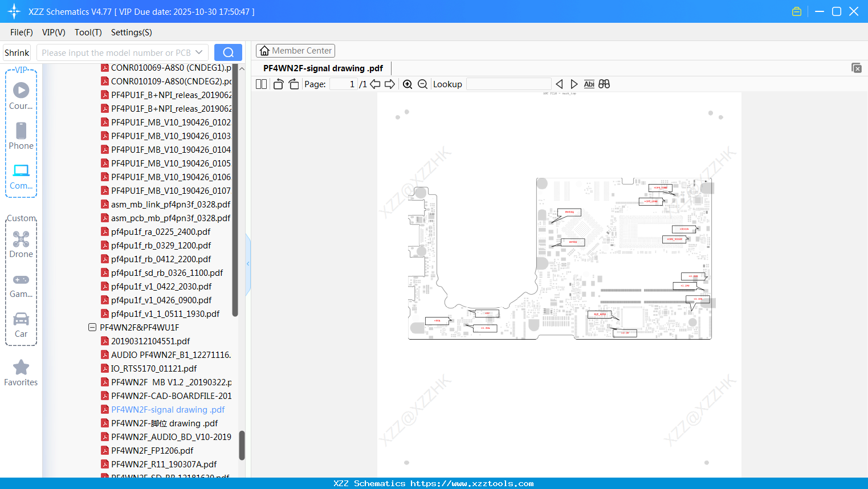Viewport: 868px width, 489px height.
Task: Select the Computer category
Action: [21, 176]
